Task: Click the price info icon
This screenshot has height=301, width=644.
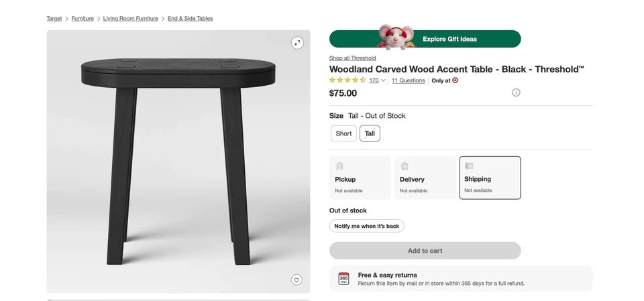Action: (x=516, y=93)
